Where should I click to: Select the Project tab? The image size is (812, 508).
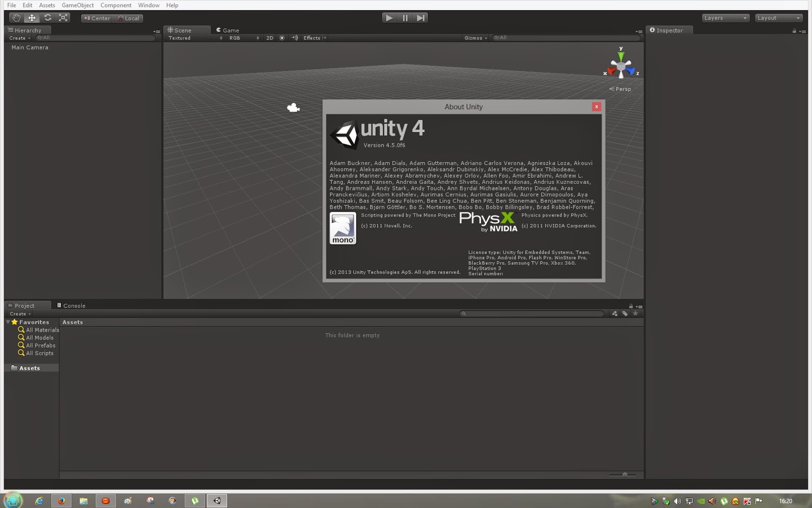[28, 305]
